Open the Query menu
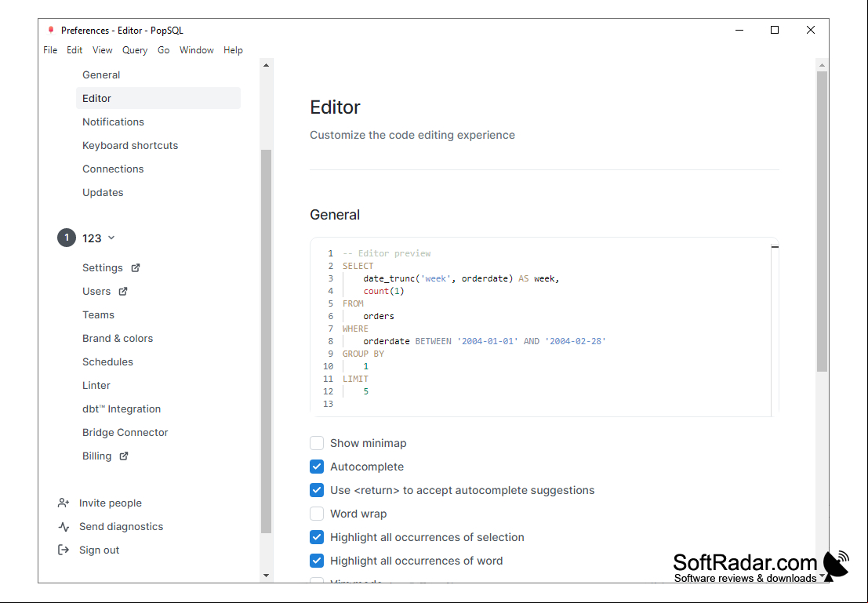This screenshot has height=603, width=868. pos(135,50)
